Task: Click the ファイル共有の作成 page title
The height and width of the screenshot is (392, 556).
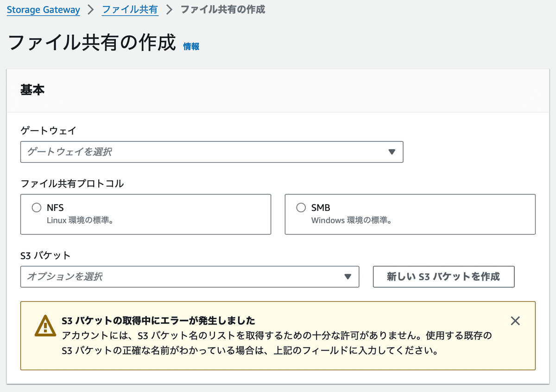Action: pyautogui.click(x=92, y=43)
